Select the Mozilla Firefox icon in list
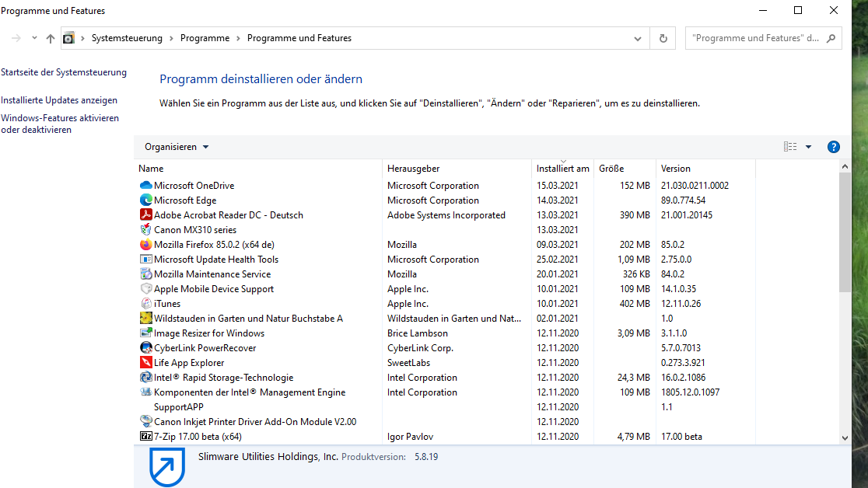Screen dimensions: 868x488 145,245
